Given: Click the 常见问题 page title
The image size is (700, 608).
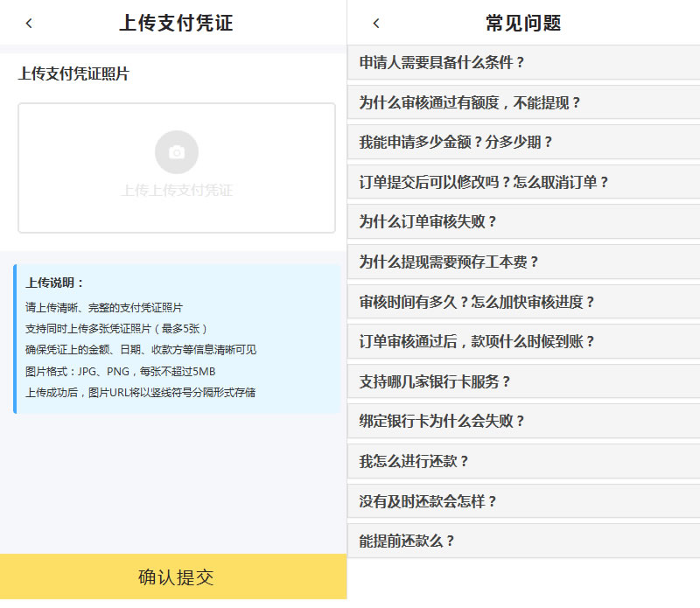Looking at the screenshot, I should [x=523, y=24].
